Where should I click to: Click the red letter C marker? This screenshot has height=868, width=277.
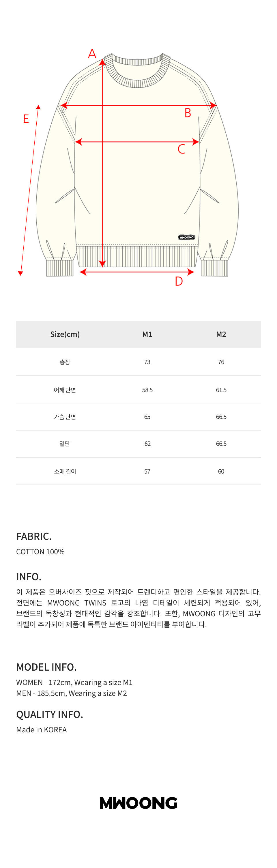pos(181,149)
